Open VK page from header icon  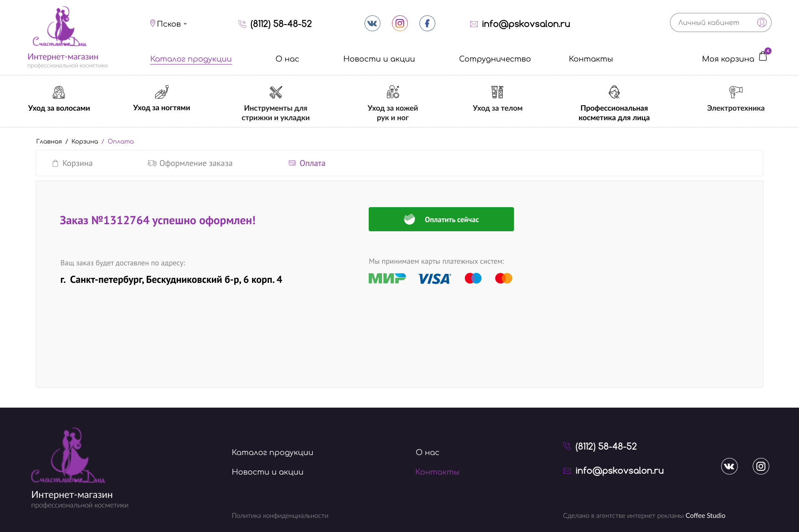[x=372, y=23]
